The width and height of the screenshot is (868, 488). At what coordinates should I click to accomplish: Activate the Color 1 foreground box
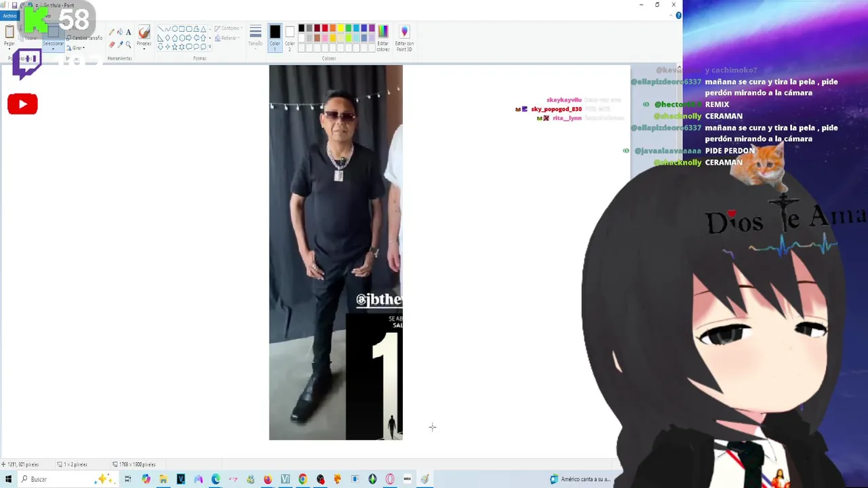pos(275,38)
